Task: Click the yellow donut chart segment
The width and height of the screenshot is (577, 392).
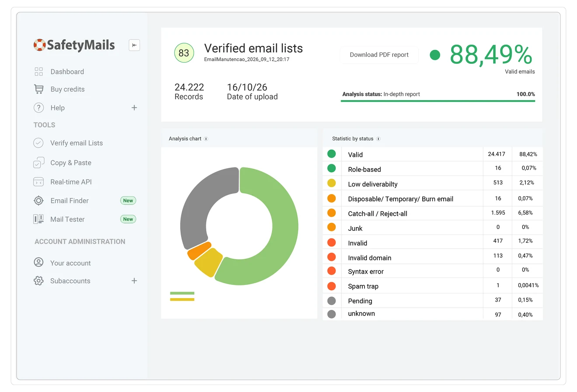Action: pos(209,262)
